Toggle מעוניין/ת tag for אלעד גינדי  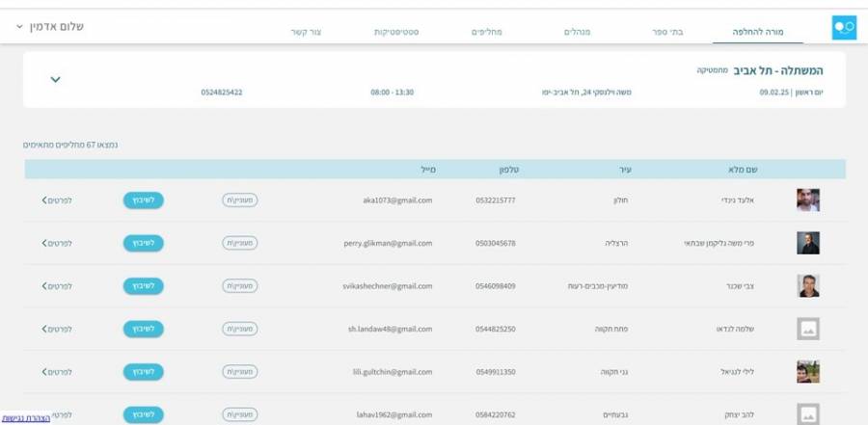[240, 200]
